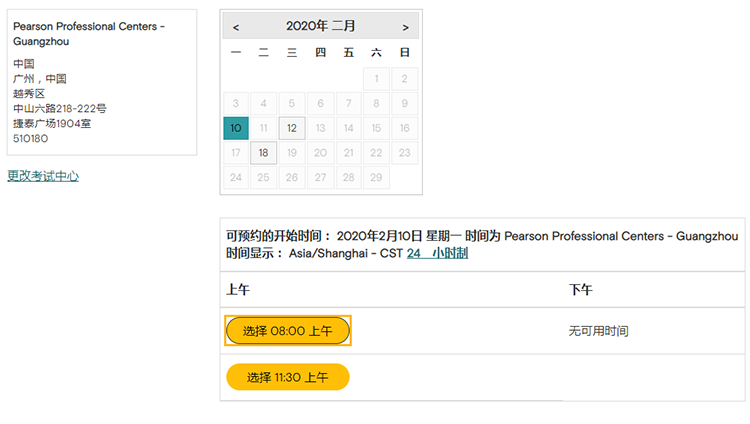Click the 无可用时间 afternoon text

(598, 331)
